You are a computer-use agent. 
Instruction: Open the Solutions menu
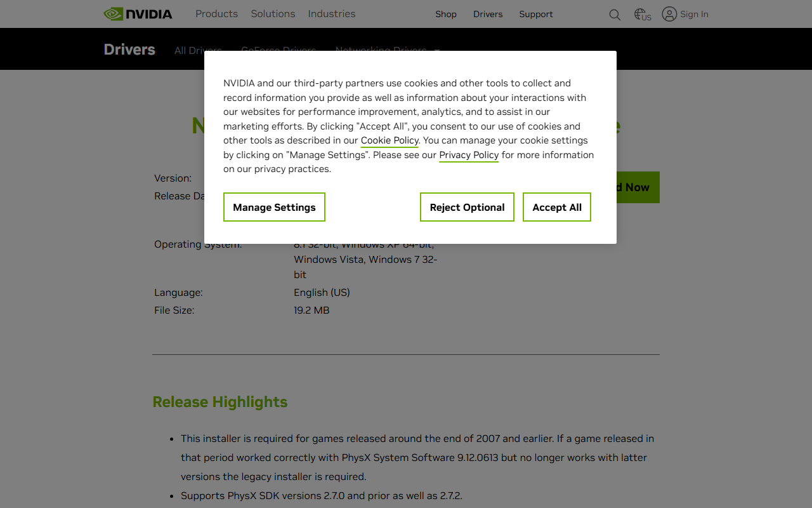coord(273,14)
